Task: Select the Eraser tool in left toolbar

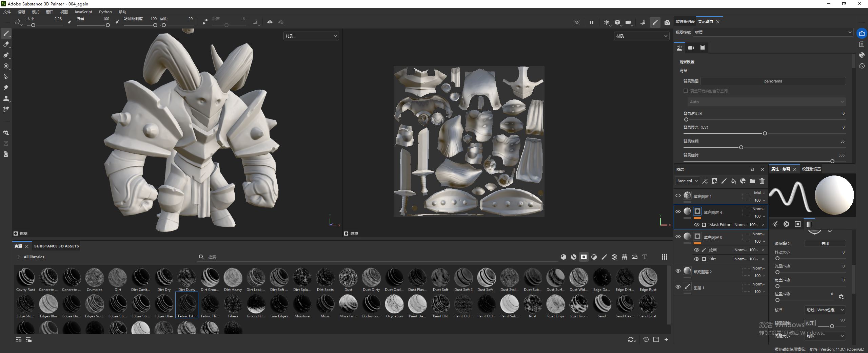Action: pyautogui.click(x=6, y=44)
